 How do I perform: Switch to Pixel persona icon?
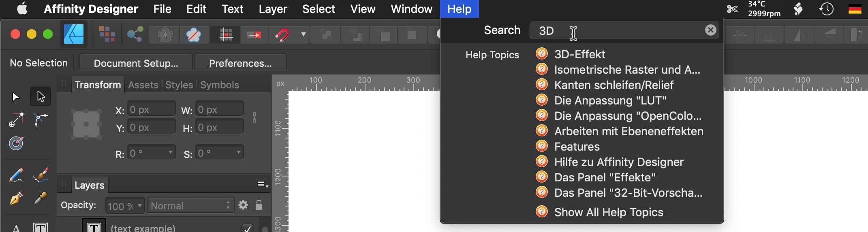coord(107,34)
